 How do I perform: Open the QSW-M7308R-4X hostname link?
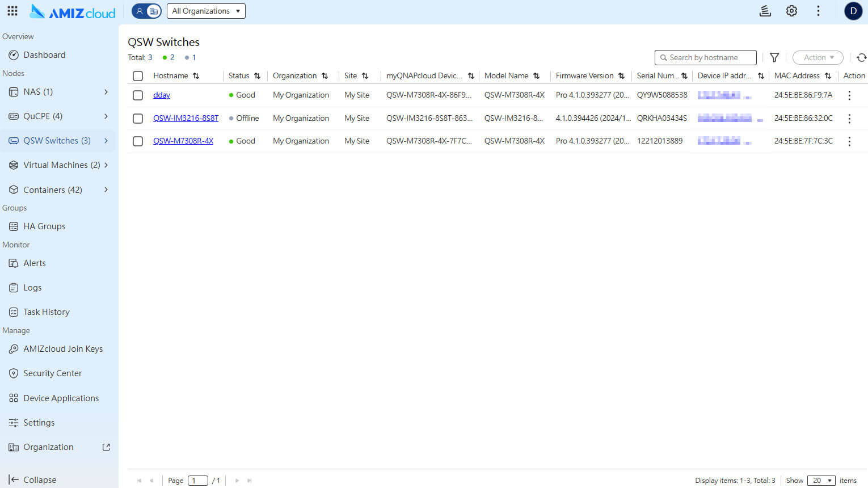(183, 141)
